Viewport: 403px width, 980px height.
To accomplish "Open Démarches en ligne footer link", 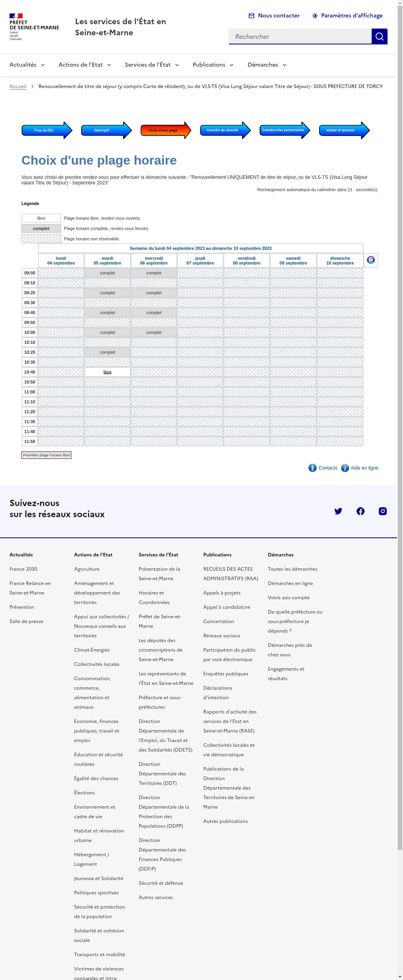I will click(x=290, y=583).
